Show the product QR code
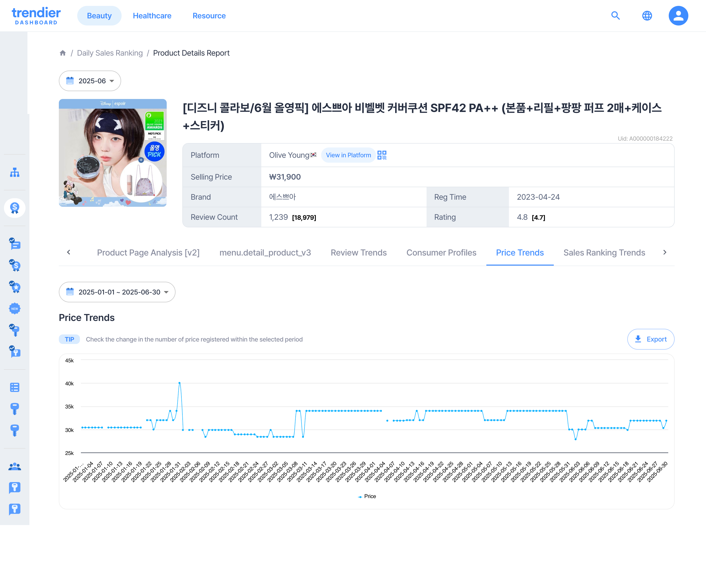 [x=382, y=155]
